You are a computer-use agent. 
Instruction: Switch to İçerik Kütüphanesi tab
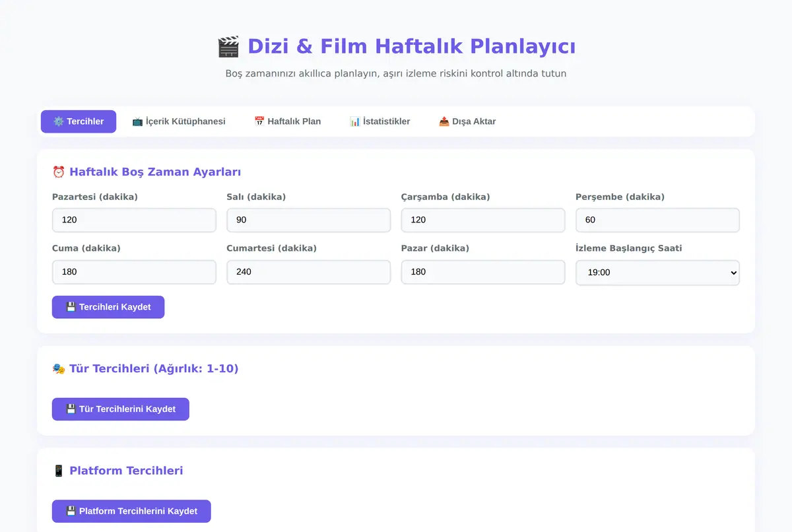click(179, 121)
